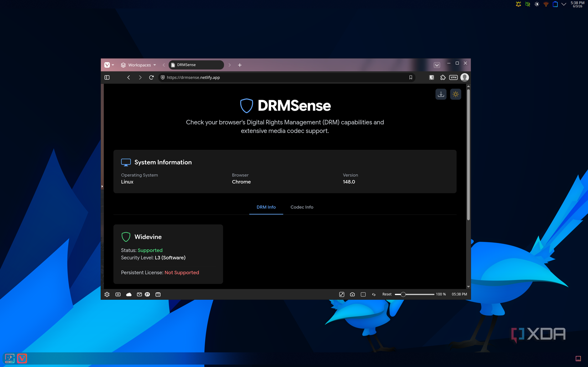Go back to previous page
This screenshot has width=588, height=367.
[129, 77]
